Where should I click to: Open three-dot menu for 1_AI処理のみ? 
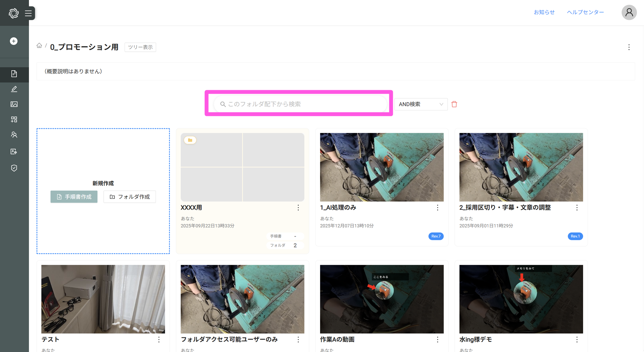(437, 208)
